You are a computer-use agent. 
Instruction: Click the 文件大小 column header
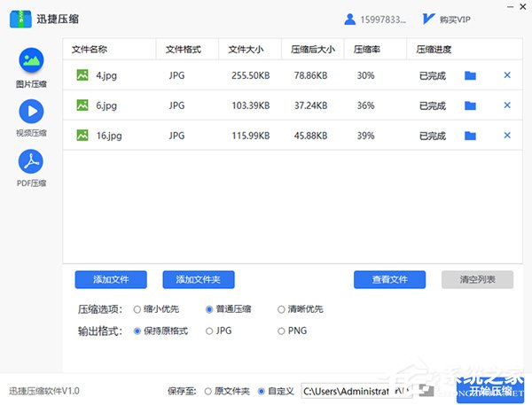(246, 50)
